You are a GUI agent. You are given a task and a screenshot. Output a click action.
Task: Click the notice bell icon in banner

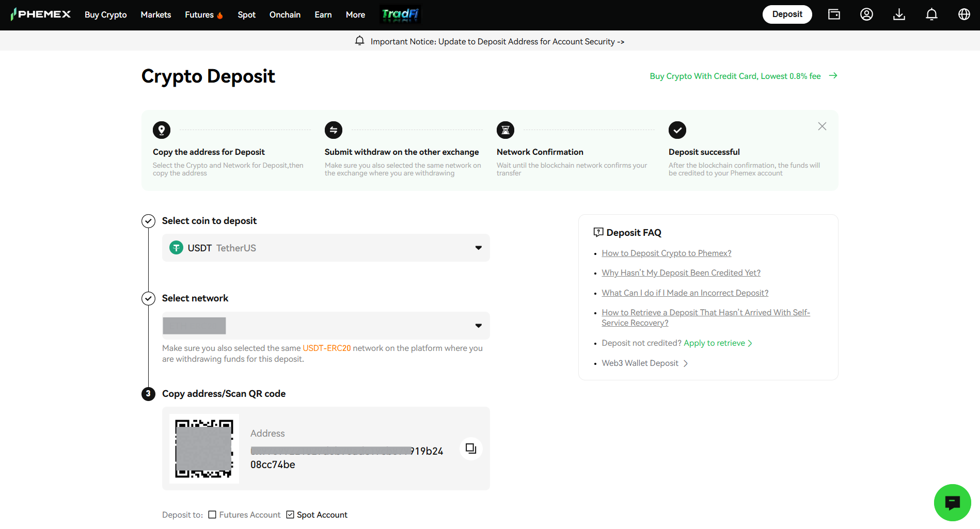[x=359, y=41]
